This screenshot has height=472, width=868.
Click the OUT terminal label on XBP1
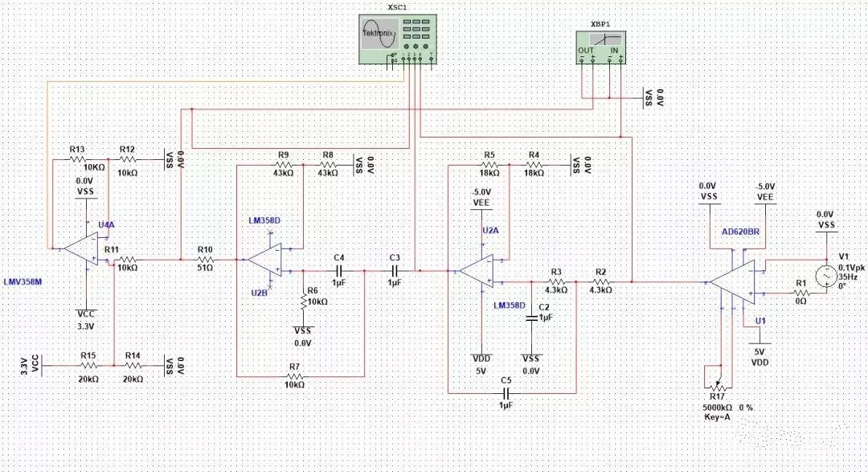[x=586, y=51]
